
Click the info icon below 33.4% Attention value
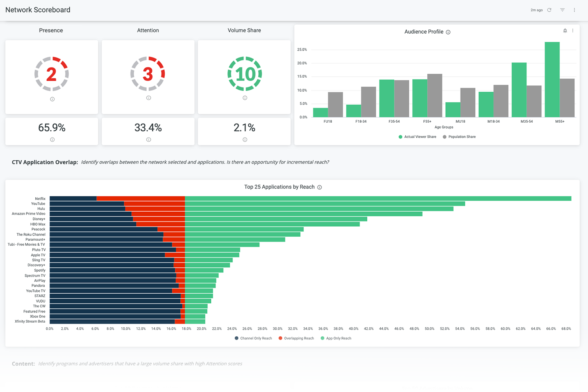[148, 139]
